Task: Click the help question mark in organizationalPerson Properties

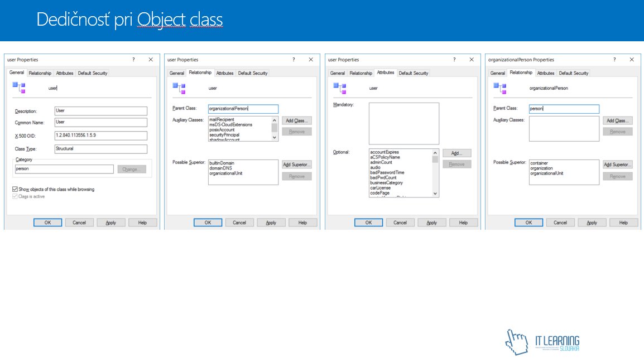Action: coord(614,60)
